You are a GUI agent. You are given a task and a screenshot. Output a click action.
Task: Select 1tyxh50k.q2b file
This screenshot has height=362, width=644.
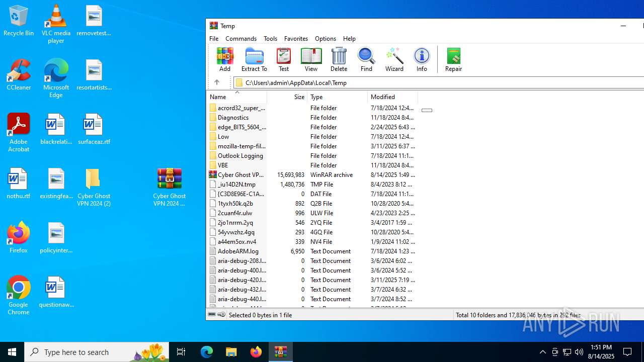(x=312, y=204)
